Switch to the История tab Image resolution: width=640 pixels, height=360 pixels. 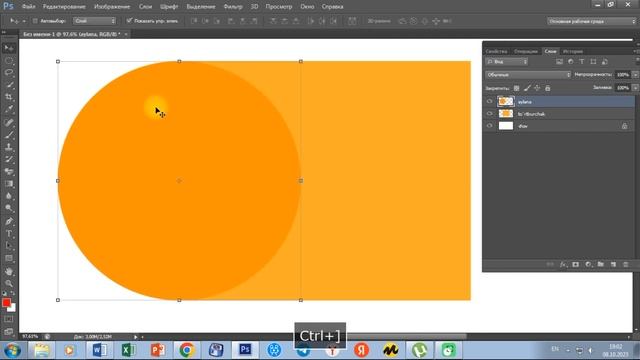573,51
